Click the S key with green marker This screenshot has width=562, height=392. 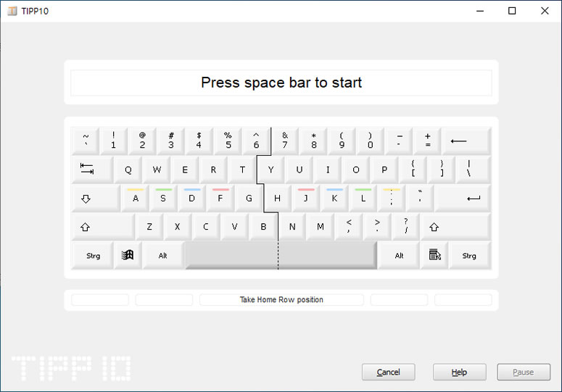(163, 199)
